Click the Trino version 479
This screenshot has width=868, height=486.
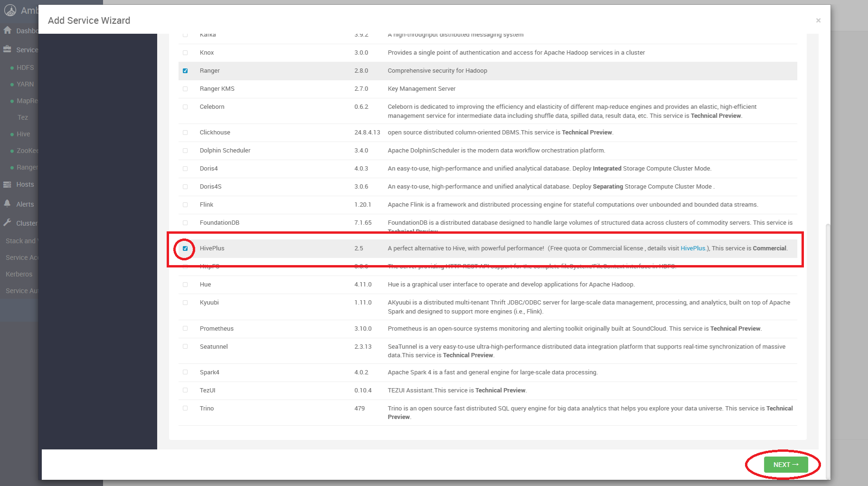(359, 409)
